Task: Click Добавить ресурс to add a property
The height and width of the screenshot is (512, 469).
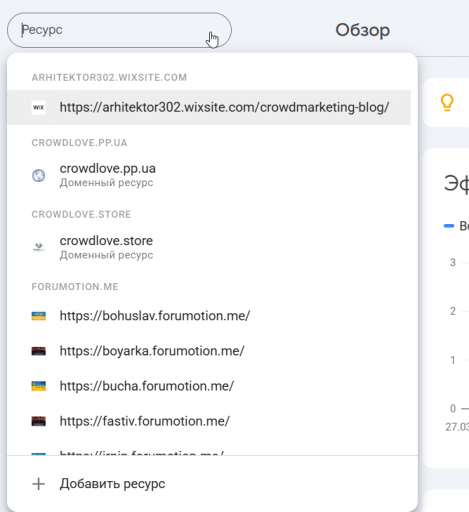Action: pos(212,484)
